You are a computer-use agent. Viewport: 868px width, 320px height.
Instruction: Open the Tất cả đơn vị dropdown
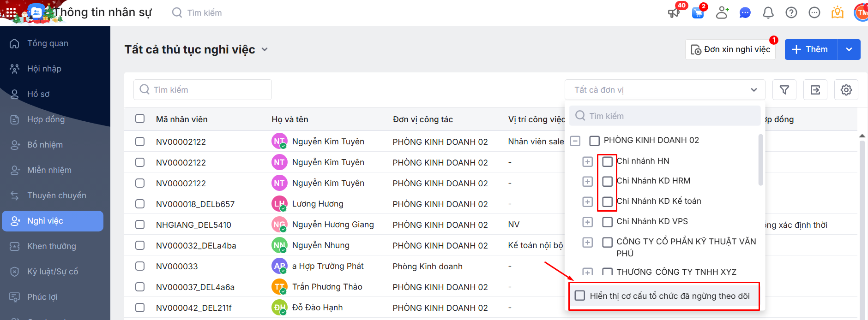pos(665,90)
